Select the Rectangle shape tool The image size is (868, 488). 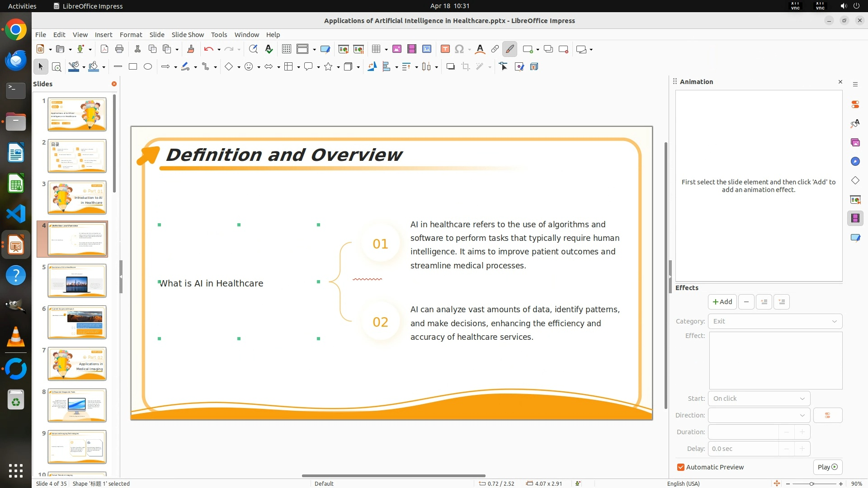click(133, 67)
